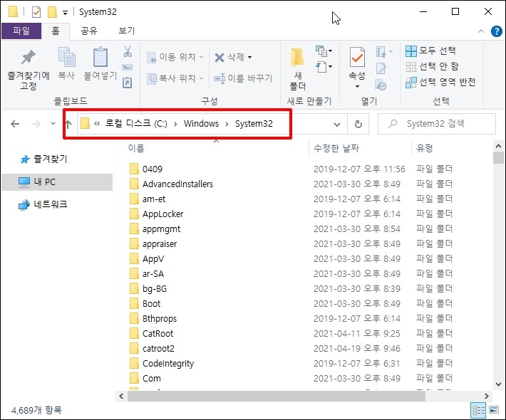
Task: Sort by the Type column header
Action: point(424,148)
